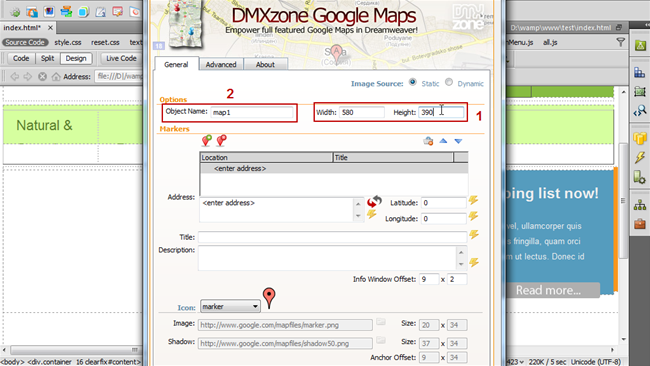The width and height of the screenshot is (650, 366).
Task: Open the Icon marker dropdown
Action: tap(230, 306)
